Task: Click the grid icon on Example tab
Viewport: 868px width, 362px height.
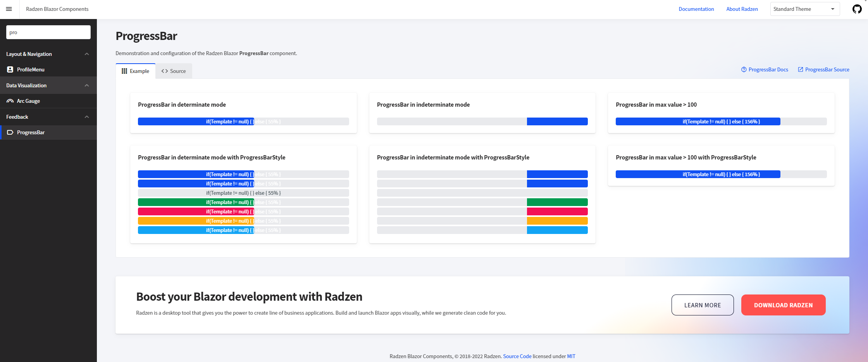Action: click(124, 71)
